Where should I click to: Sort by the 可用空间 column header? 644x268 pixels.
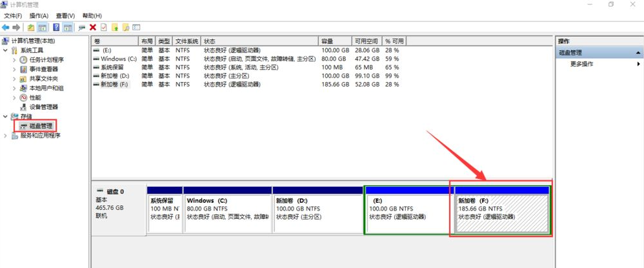[x=367, y=41]
